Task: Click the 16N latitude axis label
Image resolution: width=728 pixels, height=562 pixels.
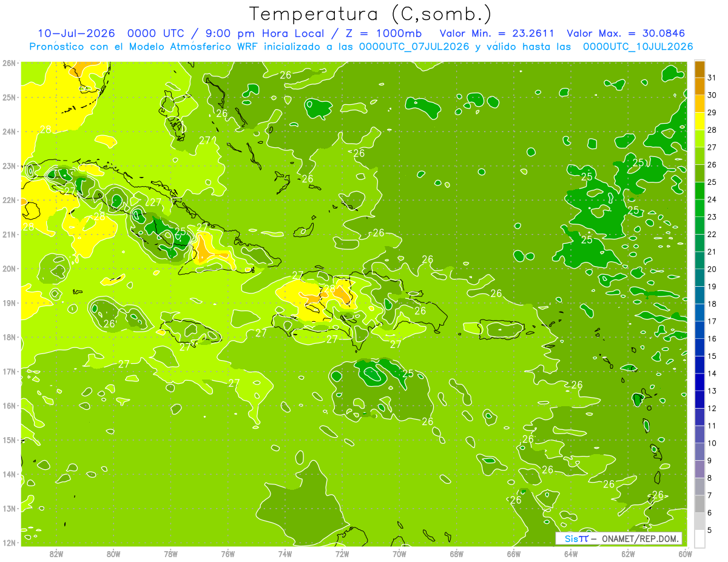Action: 8,406
